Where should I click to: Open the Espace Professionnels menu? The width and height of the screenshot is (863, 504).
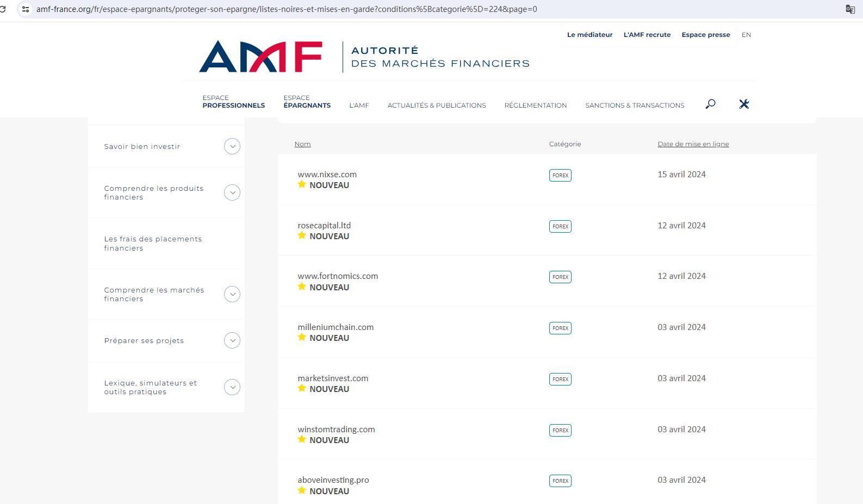point(233,102)
